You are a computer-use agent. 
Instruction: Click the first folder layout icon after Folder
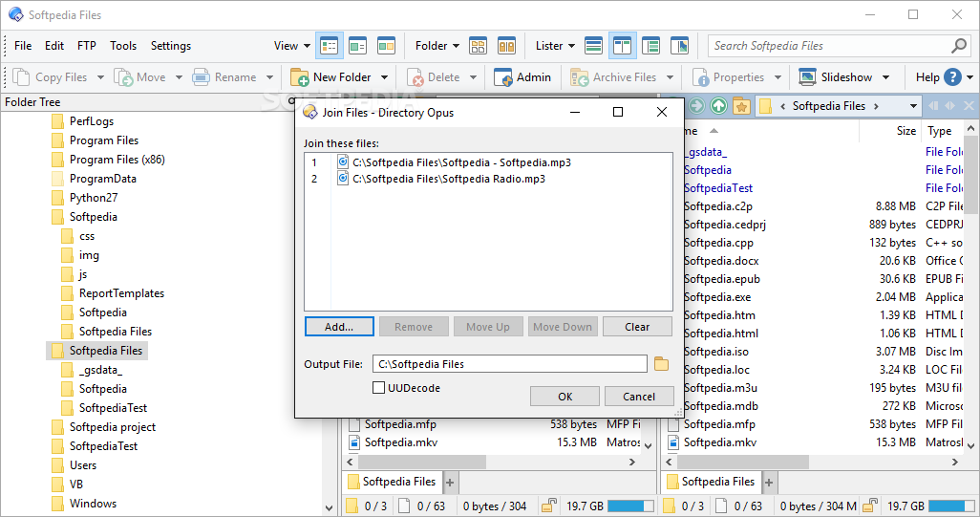pyautogui.click(x=478, y=46)
